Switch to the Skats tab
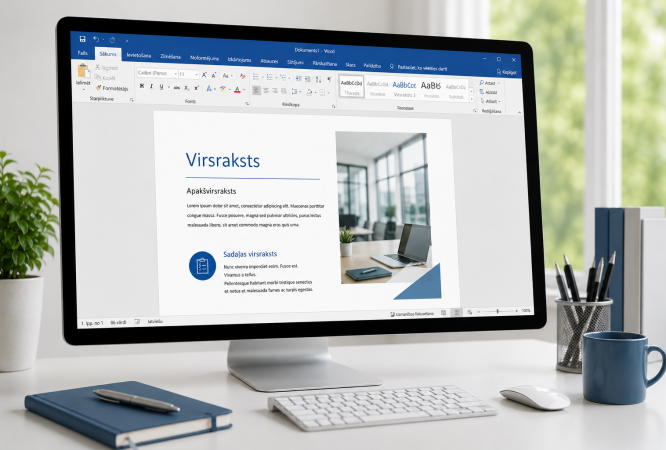 pyautogui.click(x=350, y=65)
